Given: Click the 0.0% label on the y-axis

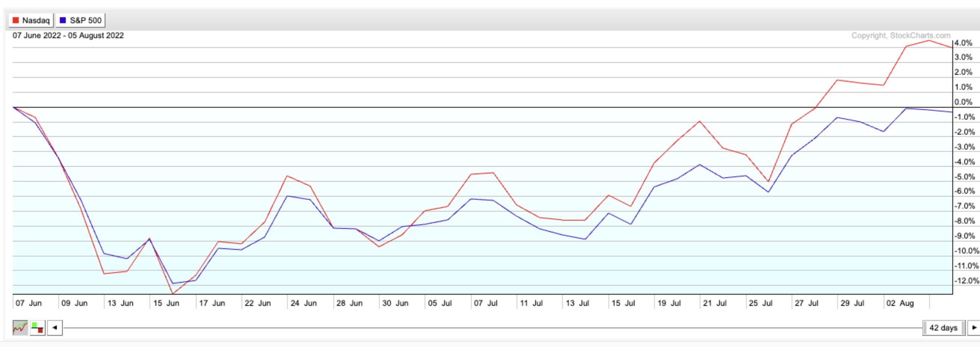Looking at the screenshot, I should click(x=963, y=102).
